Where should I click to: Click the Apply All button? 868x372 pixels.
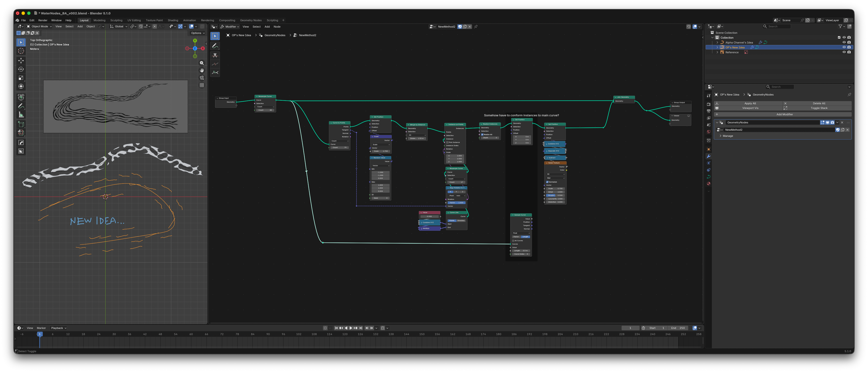tap(748, 103)
